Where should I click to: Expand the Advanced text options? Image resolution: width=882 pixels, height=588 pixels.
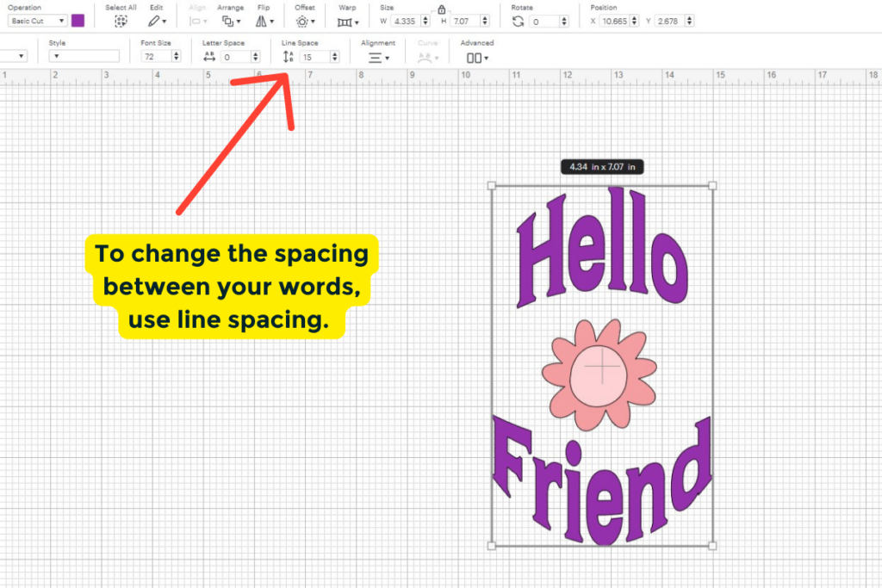pyautogui.click(x=475, y=57)
